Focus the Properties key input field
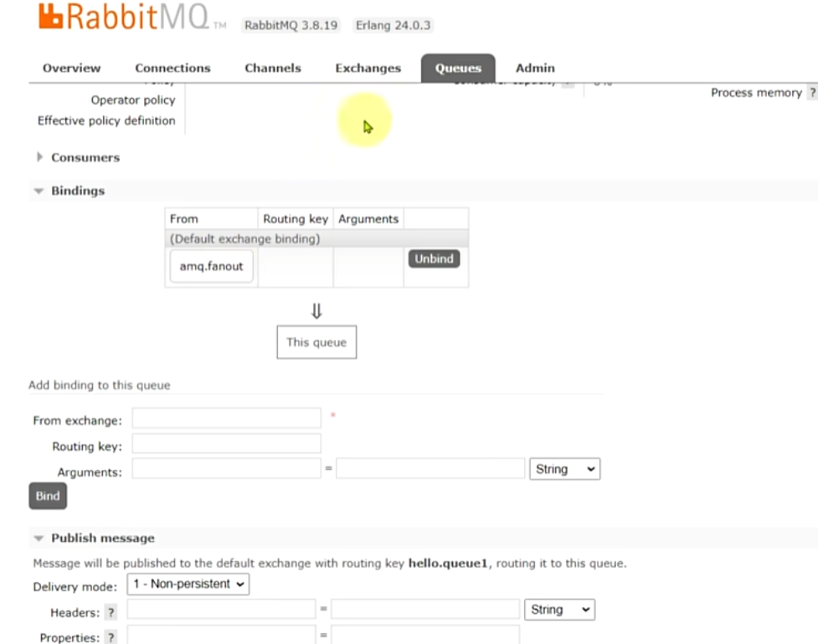Screen dimensions: 818x644 click(x=221, y=635)
